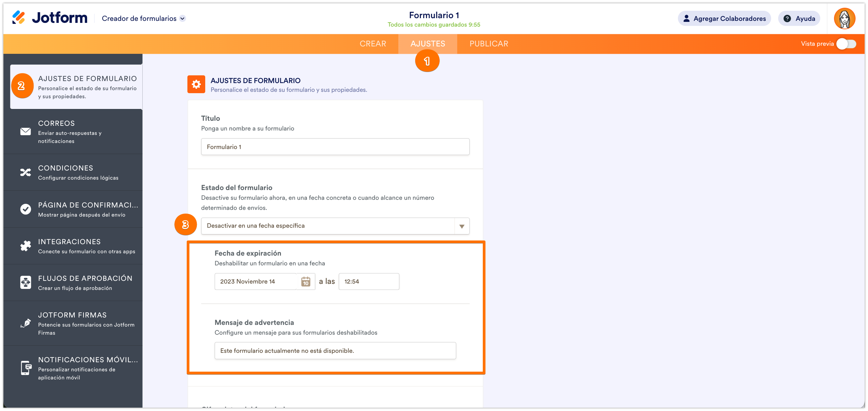
Task: Toggle the Vista previa switch
Action: [846, 44]
